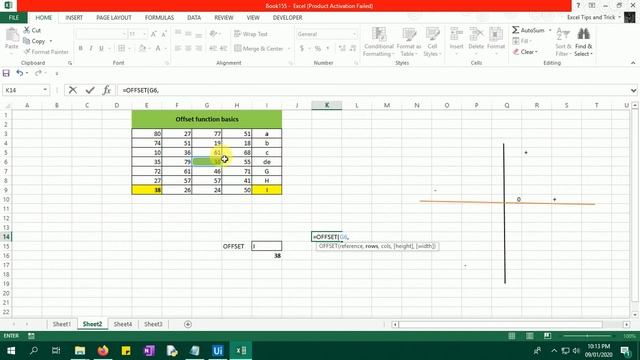Viewport: 640px width, 360px height.
Task: Expand the Name Box dropdown arrow
Action: click(45, 90)
